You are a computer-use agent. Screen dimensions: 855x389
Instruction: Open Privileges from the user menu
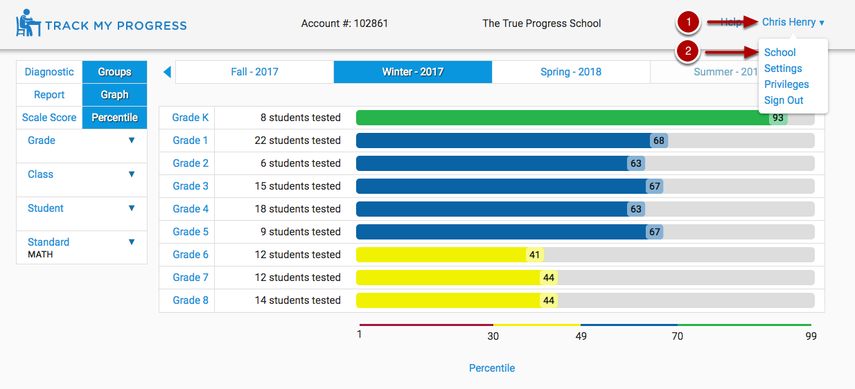[x=786, y=85]
